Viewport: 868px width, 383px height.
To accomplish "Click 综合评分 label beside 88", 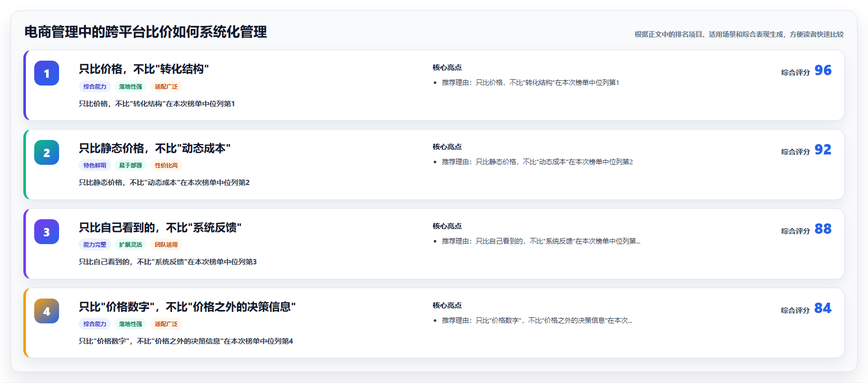I will tap(795, 231).
